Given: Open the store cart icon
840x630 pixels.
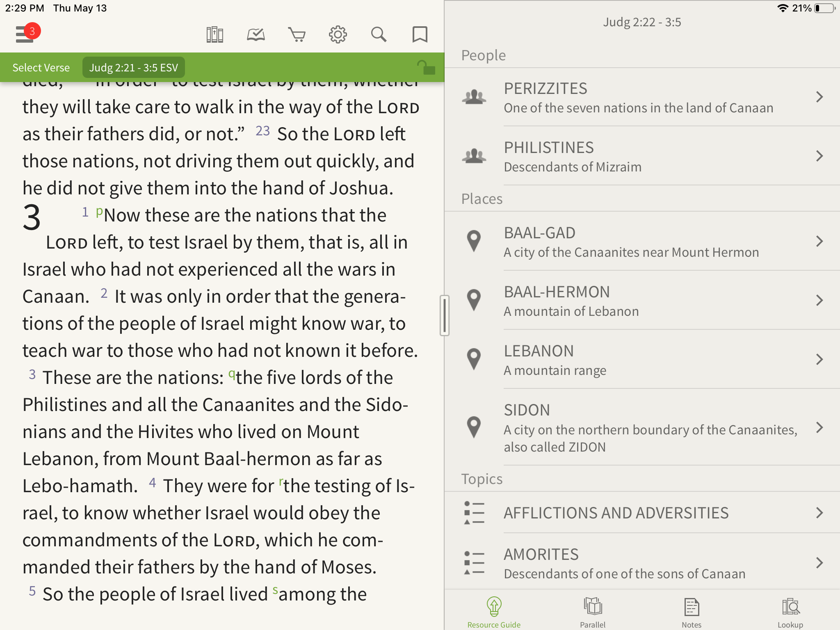Looking at the screenshot, I should [x=297, y=35].
